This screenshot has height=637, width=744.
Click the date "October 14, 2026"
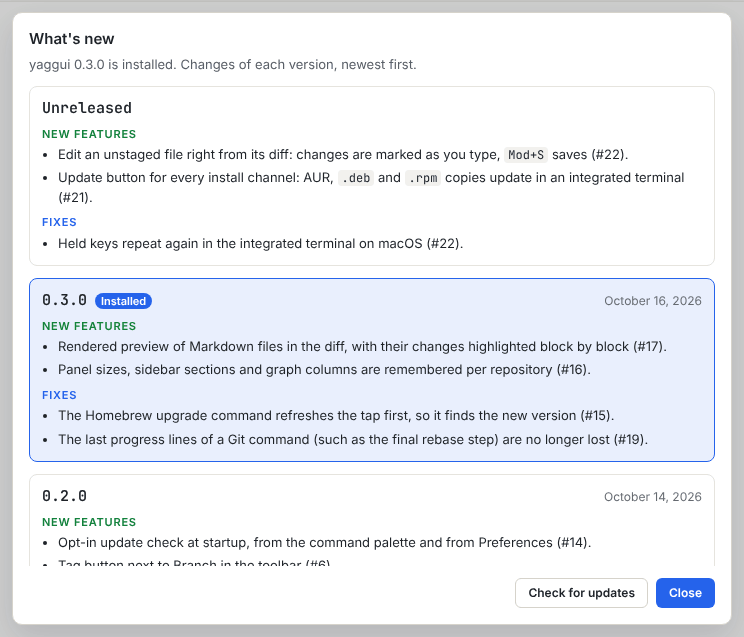(652, 497)
